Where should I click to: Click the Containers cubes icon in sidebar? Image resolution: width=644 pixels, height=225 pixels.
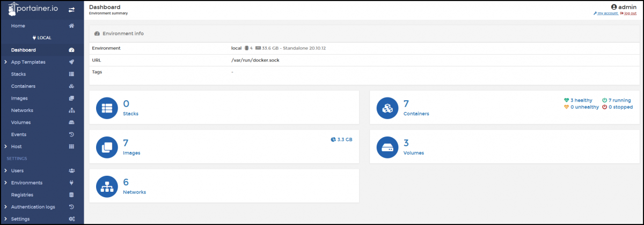pyautogui.click(x=71, y=86)
